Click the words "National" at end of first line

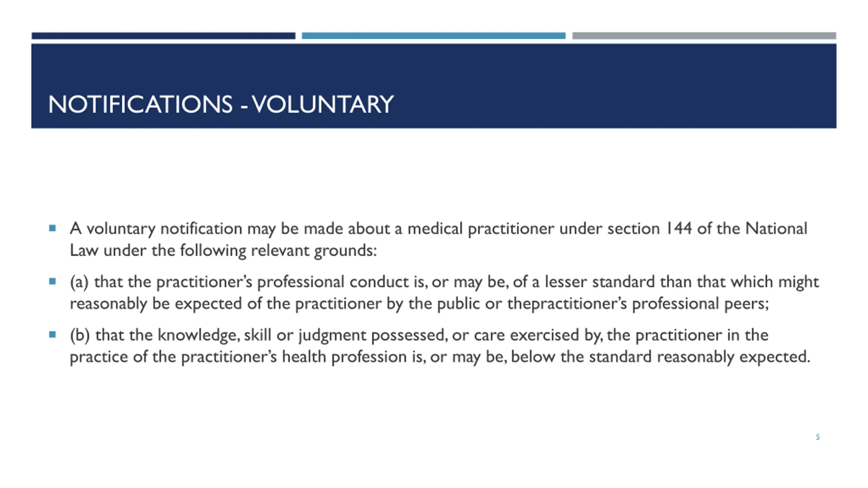[x=776, y=228]
